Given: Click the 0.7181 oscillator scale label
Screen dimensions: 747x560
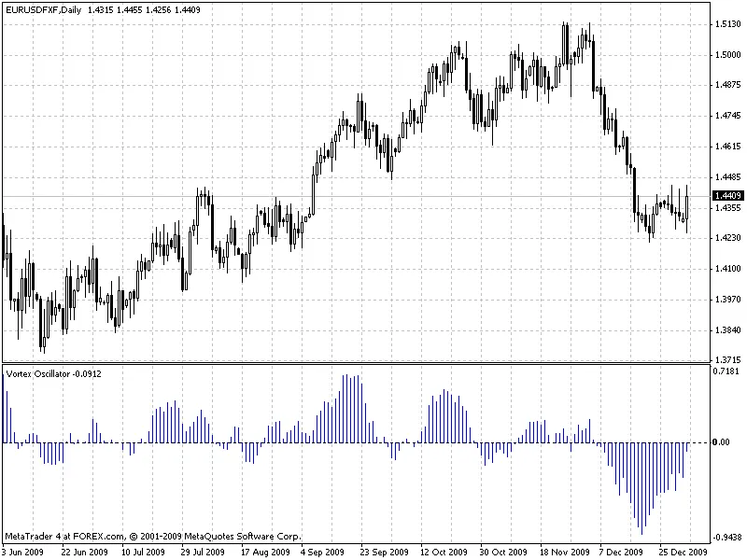Looking at the screenshot, I should point(726,371).
